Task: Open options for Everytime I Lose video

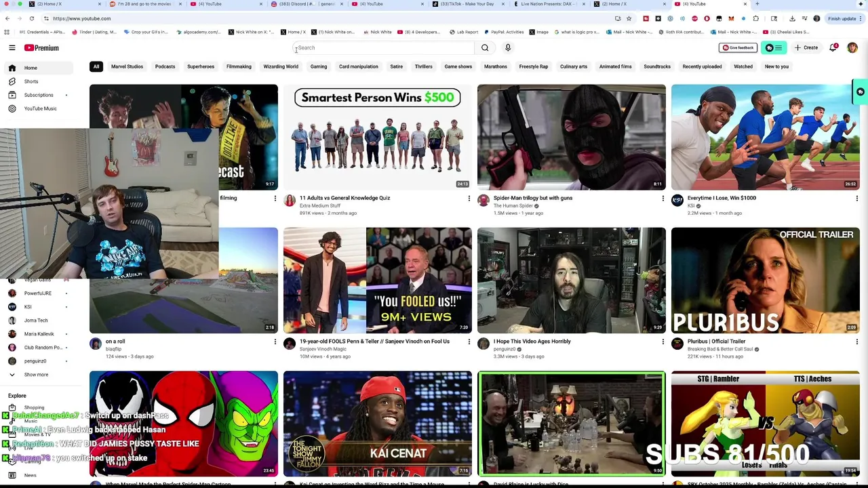Action: (856, 198)
